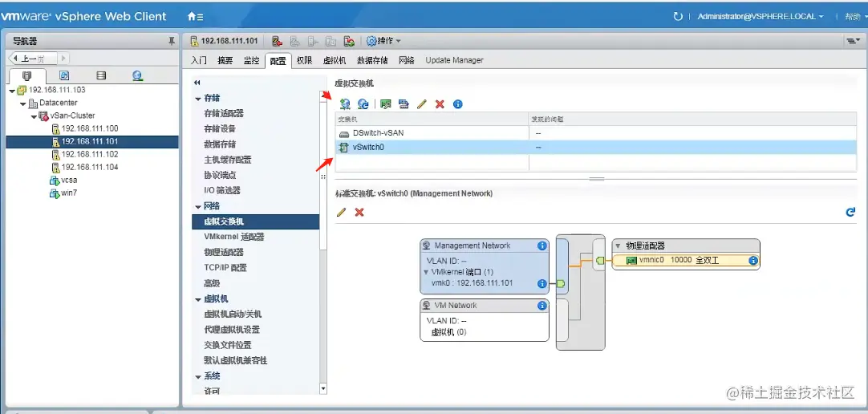Open the 数据存储 tab
This screenshot has height=414, width=868.
372,60
